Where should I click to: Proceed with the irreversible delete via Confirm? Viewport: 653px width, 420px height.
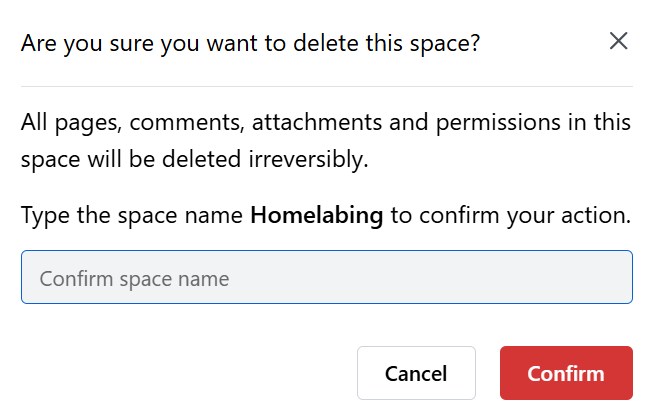click(x=566, y=373)
